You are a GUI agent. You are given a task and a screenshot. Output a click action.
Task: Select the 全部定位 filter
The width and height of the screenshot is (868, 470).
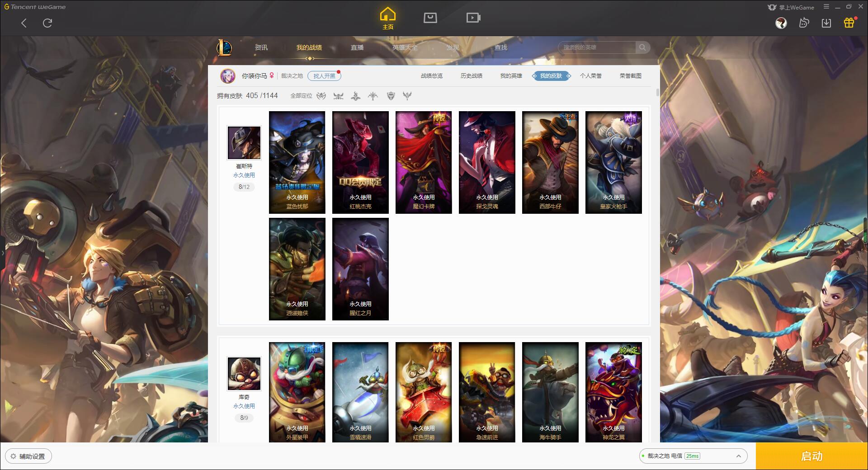pos(301,96)
